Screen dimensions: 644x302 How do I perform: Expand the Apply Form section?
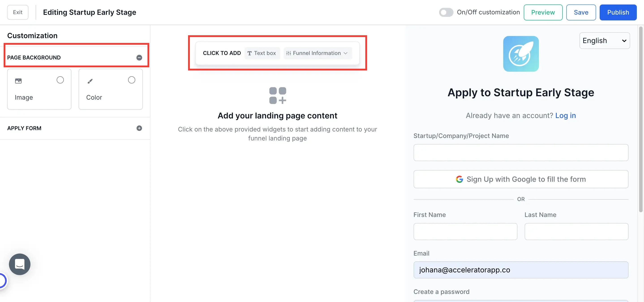click(139, 128)
